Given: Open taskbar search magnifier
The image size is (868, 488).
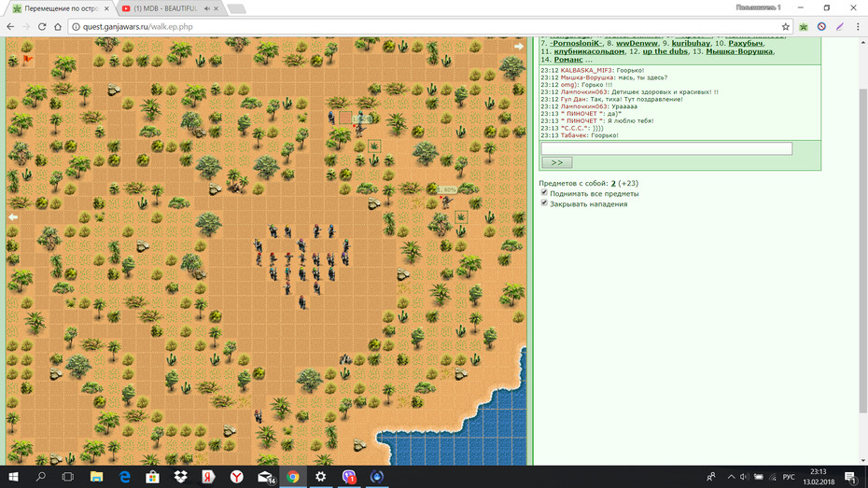Looking at the screenshot, I should pos(40,477).
